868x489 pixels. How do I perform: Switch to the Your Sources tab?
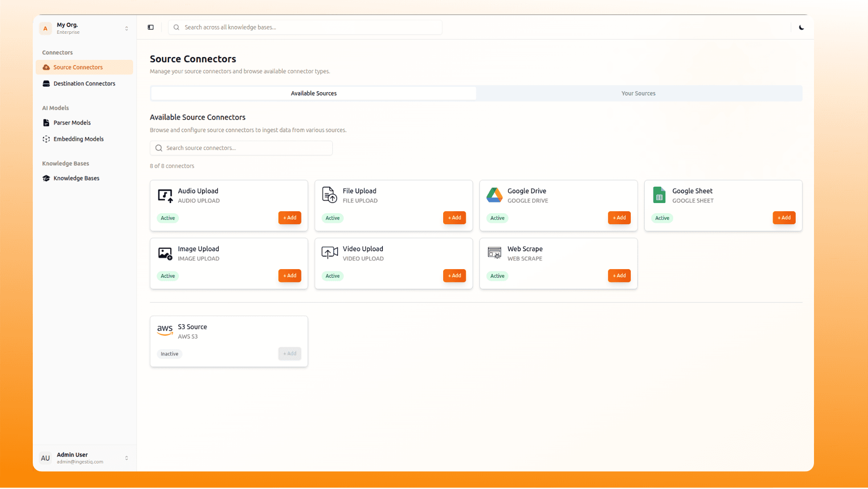tap(638, 94)
